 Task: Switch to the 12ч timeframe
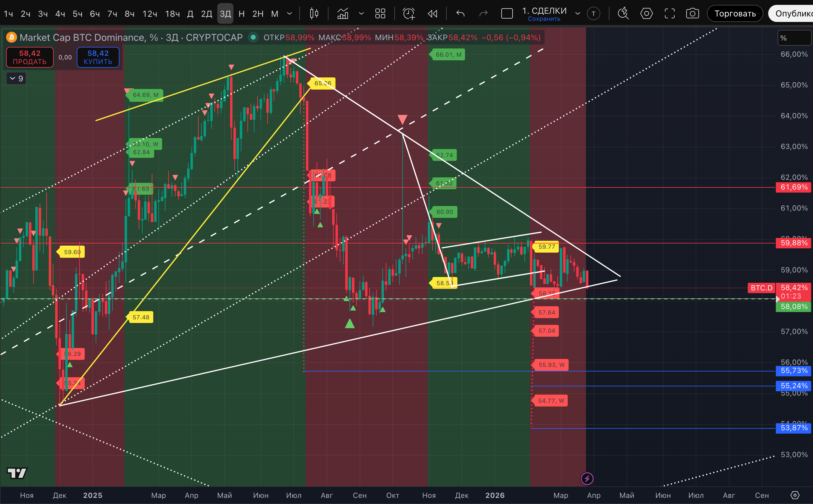(150, 14)
